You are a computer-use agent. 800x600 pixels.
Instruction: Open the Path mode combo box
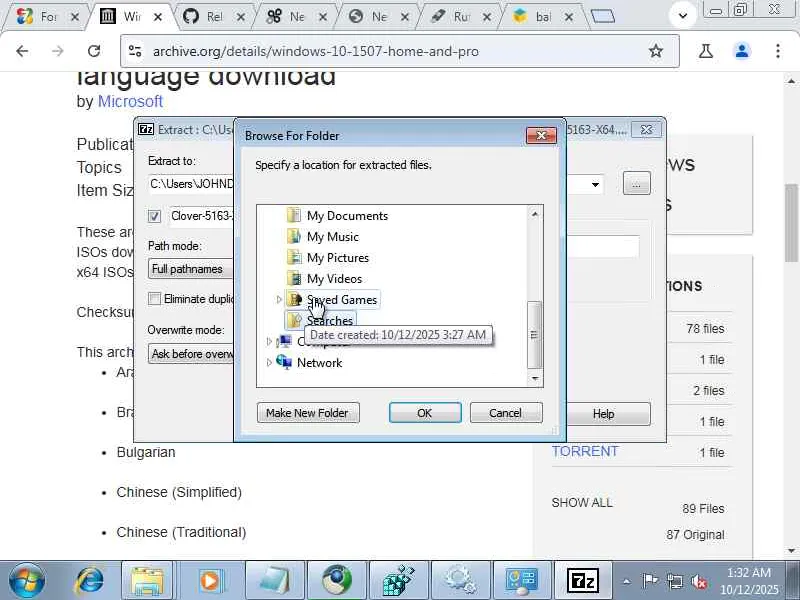tap(191, 269)
